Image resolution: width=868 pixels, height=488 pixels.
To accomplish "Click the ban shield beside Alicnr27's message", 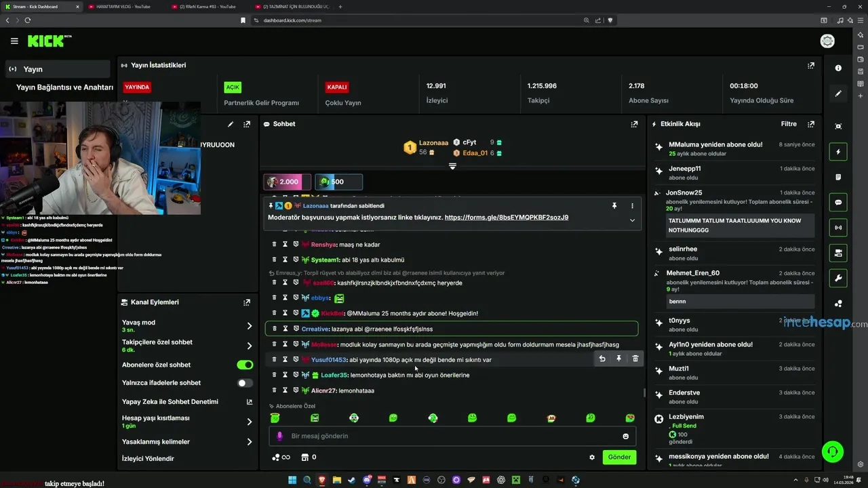I will [x=296, y=390].
